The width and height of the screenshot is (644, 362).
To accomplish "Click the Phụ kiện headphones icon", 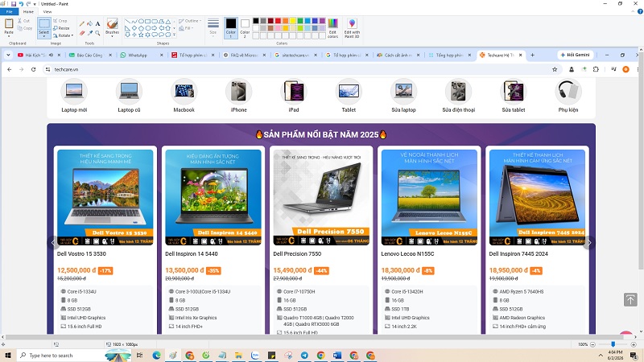I will click(x=568, y=91).
